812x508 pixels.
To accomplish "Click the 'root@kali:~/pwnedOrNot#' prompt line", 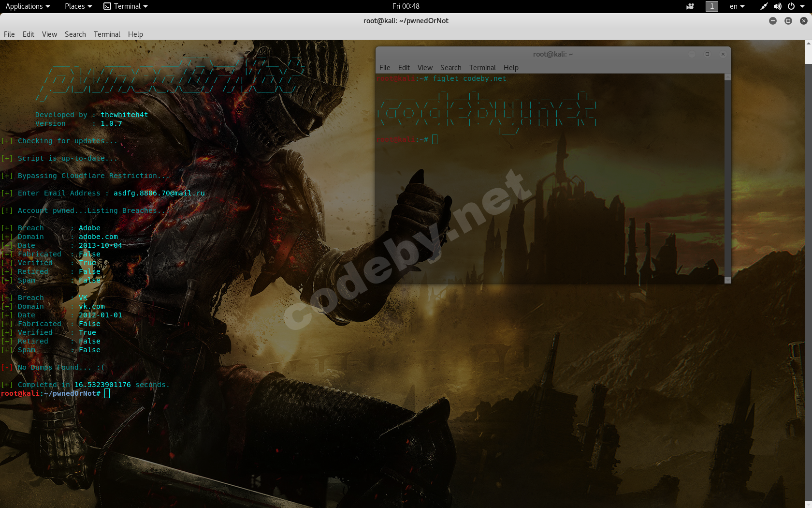I will [51, 393].
